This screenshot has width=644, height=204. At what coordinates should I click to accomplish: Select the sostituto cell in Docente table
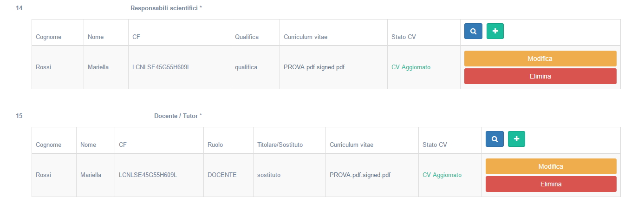[269, 175]
